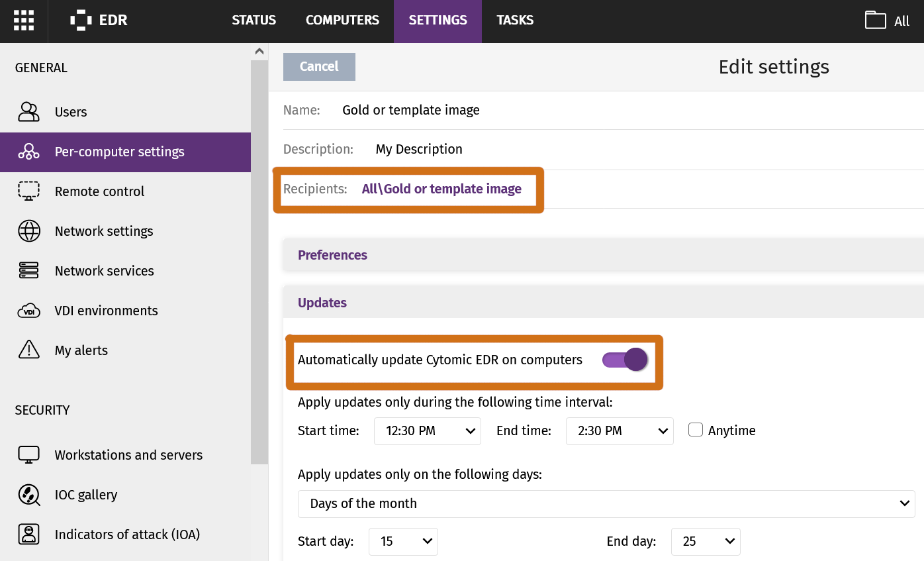Go to the STATUS tab
924x561 pixels.
click(x=254, y=20)
